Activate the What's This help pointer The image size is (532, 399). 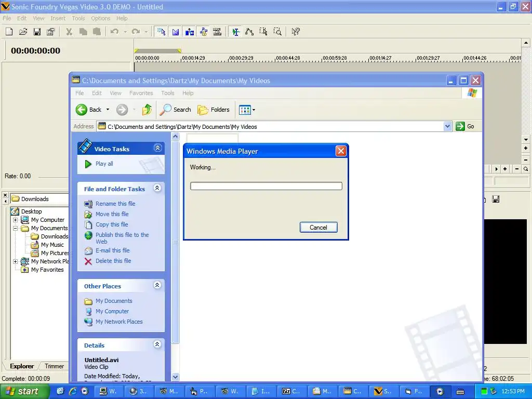tap(296, 32)
